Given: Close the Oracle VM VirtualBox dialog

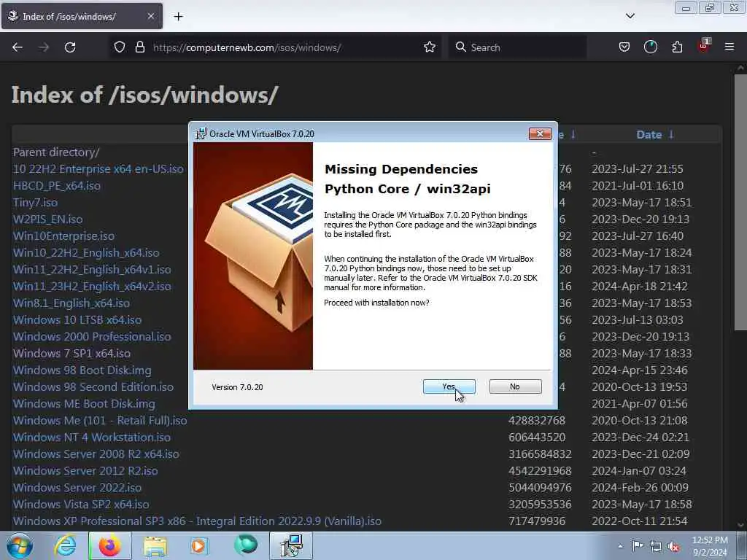Looking at the screenshot, I should [540, 134].
